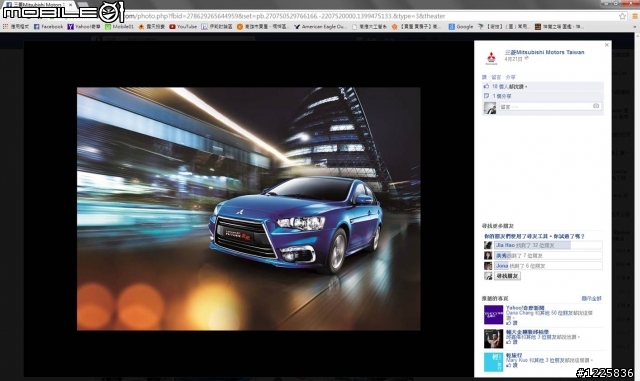Close the photo theater viewer
The image size is (640, 381).
click(607, 45)
